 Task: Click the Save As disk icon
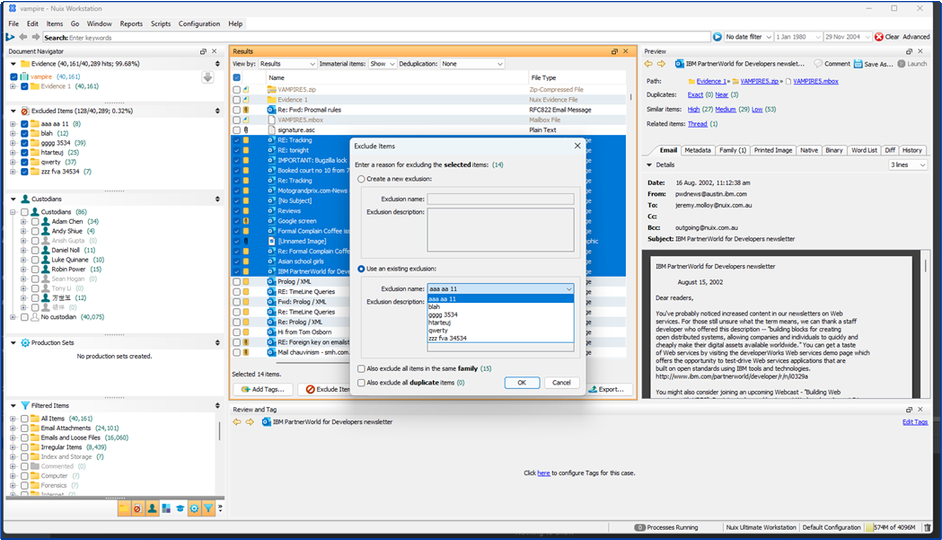coord(858,64)
